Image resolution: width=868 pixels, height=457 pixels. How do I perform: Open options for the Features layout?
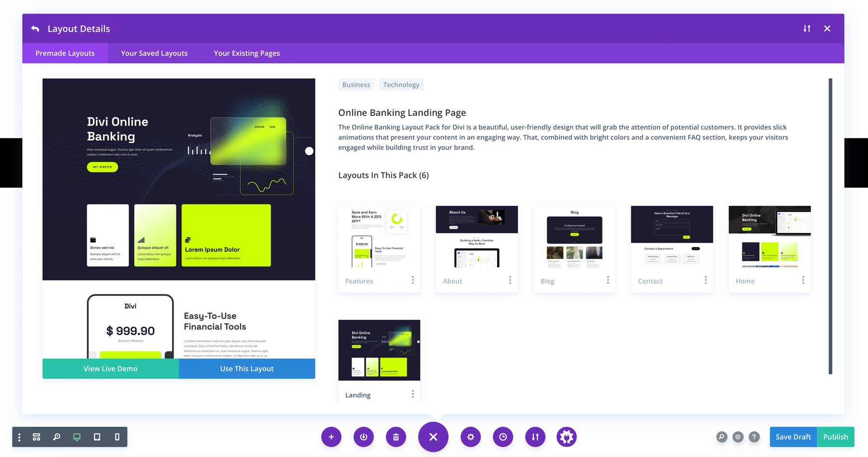[x=413, y=280]
